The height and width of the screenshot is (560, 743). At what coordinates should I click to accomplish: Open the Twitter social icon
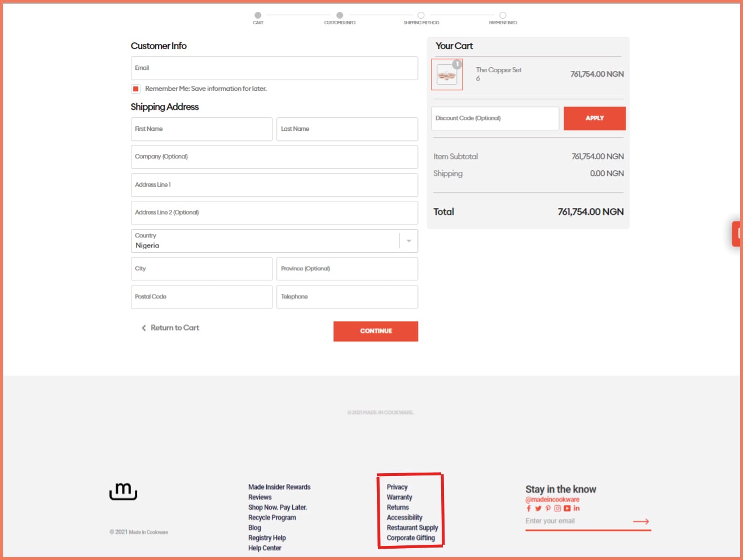click(x=538, y=509)
